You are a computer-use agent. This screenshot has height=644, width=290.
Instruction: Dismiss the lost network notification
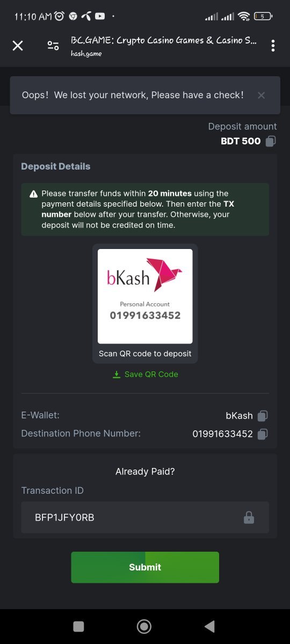261,95
